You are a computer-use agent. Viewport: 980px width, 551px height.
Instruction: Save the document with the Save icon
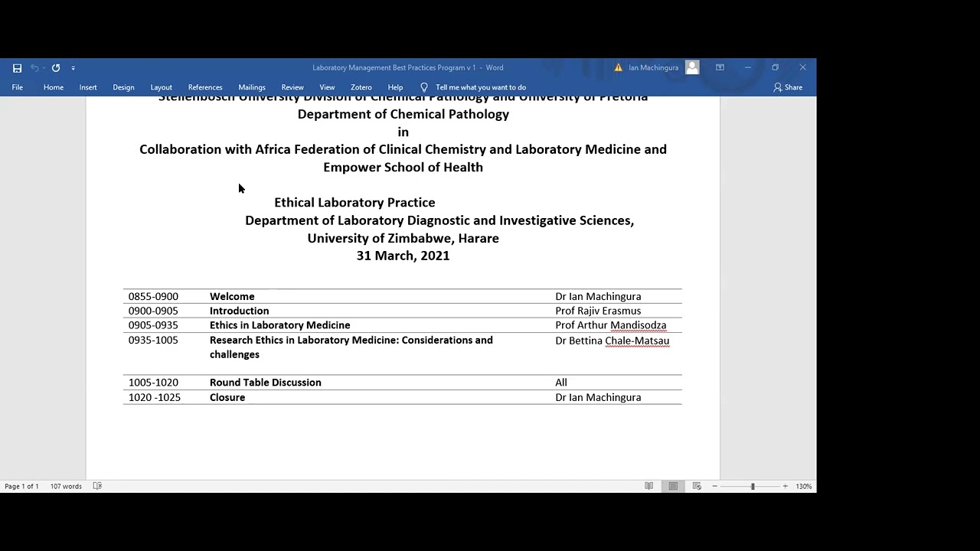coord(17,68)
